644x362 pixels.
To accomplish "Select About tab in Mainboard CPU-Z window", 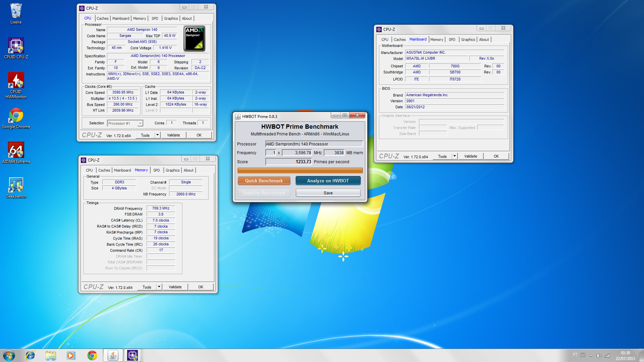I will pos(484,40).
